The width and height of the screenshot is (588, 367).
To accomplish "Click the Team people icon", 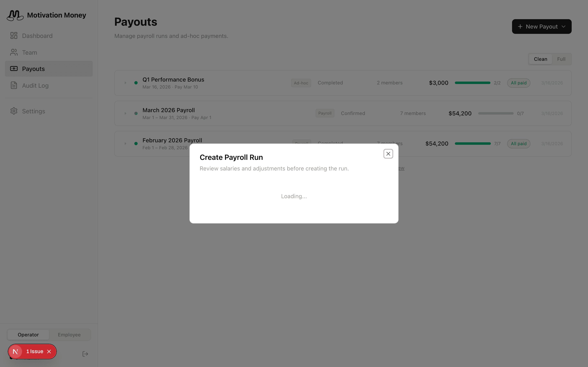I will [x=14, y=52].
